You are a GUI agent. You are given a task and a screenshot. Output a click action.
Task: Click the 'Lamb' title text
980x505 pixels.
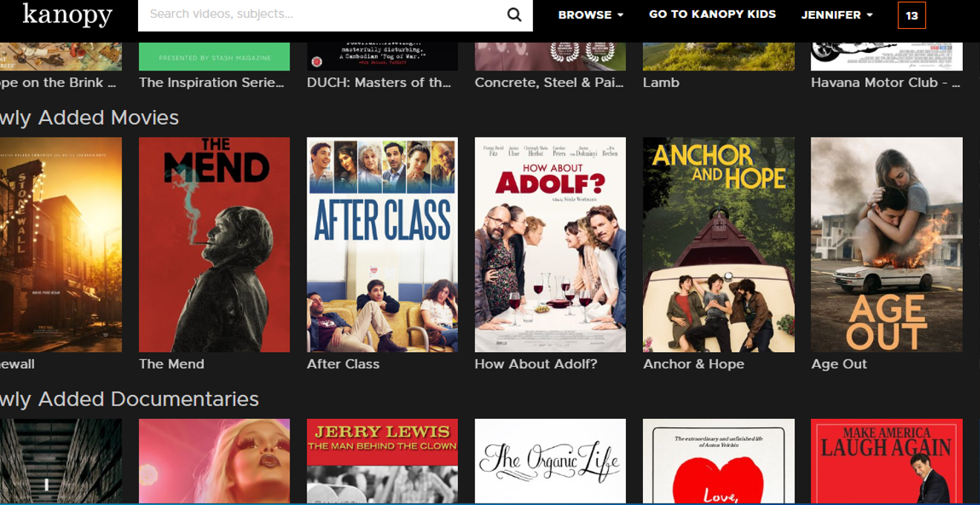click(x=661, y=82)
